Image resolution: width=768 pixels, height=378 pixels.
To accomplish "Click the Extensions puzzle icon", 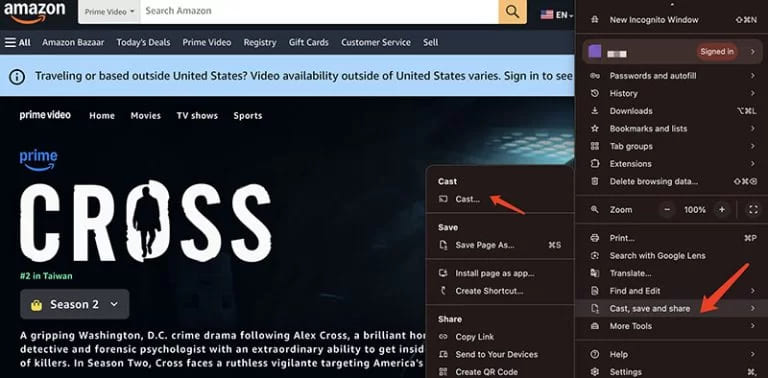I will tap(595, 164).
